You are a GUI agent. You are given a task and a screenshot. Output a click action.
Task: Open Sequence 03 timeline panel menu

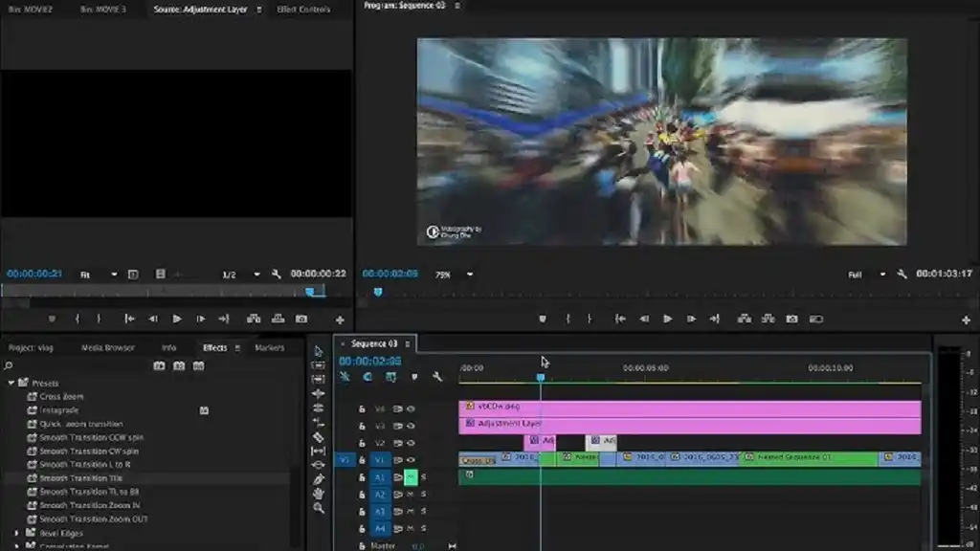pos(408,343)
